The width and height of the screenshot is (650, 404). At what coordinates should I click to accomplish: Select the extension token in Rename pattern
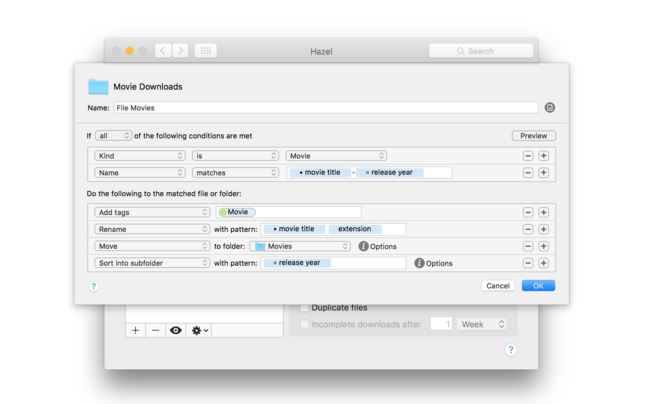355,229
